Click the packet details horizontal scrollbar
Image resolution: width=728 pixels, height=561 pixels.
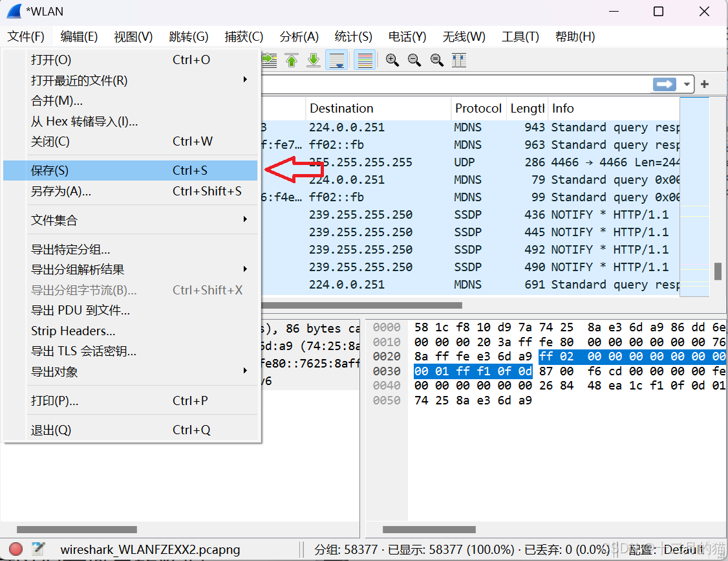coord(76,529)
